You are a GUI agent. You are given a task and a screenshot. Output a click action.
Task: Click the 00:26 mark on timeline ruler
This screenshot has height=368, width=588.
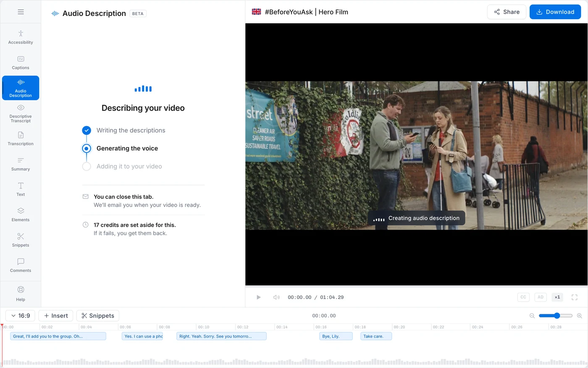[x=517, y=327]
